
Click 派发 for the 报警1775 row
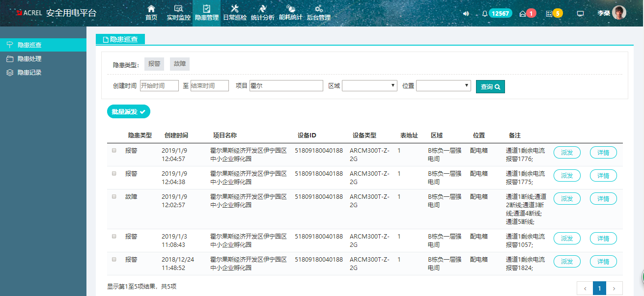pyautogui.click(x=567, y=176)
